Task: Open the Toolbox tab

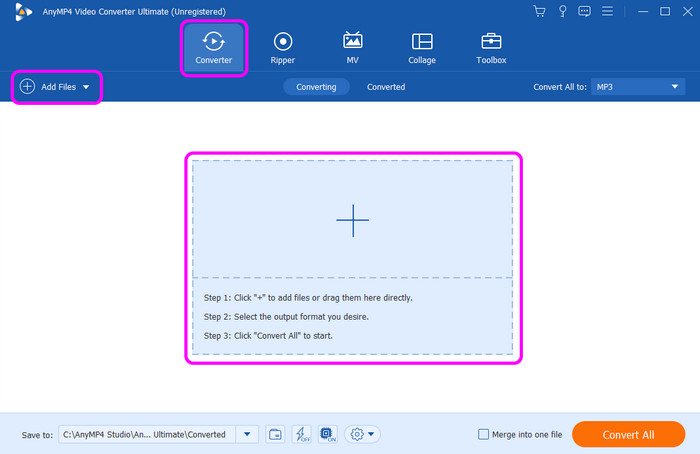Action: [x=491, y=48]
